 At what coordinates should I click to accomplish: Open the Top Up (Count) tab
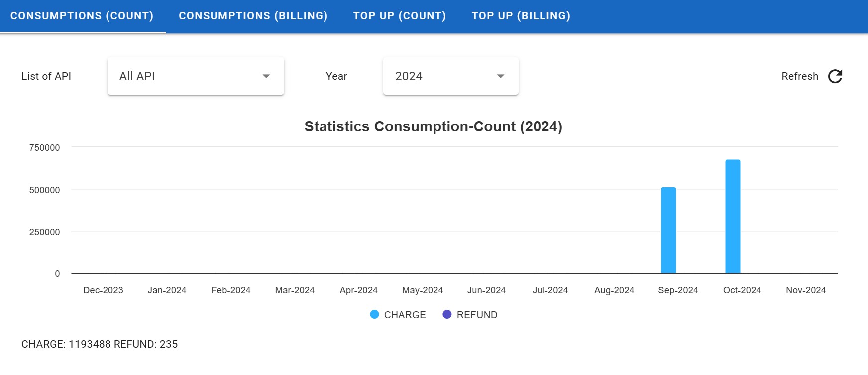[400, 16]
